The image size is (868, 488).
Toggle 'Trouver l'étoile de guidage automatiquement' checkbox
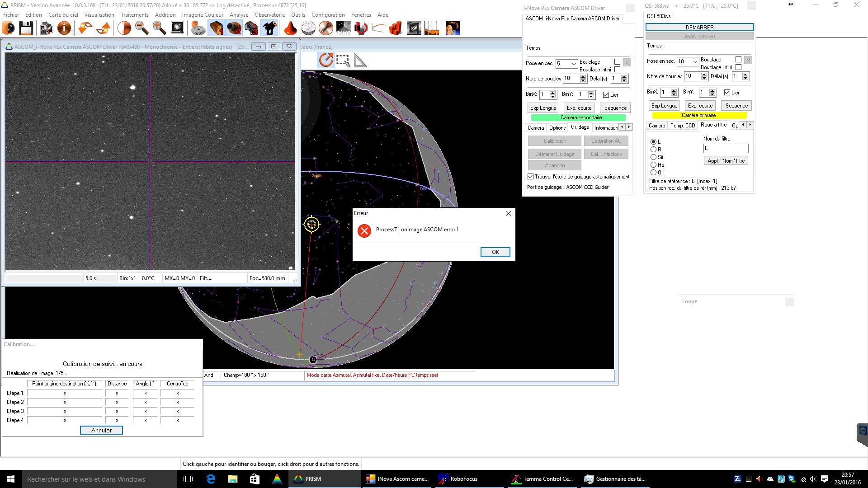[531, 177]
